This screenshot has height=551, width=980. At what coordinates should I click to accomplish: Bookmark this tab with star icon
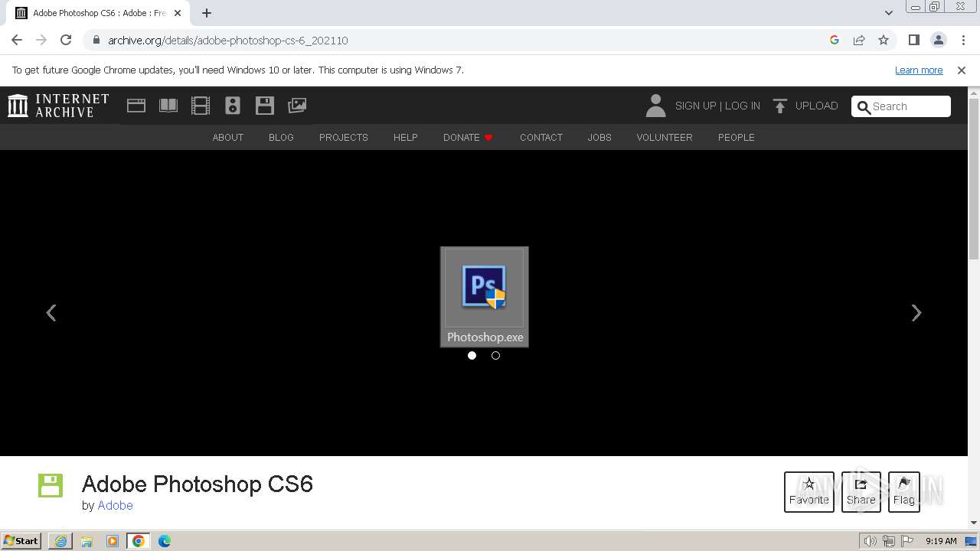click(884, 40)
